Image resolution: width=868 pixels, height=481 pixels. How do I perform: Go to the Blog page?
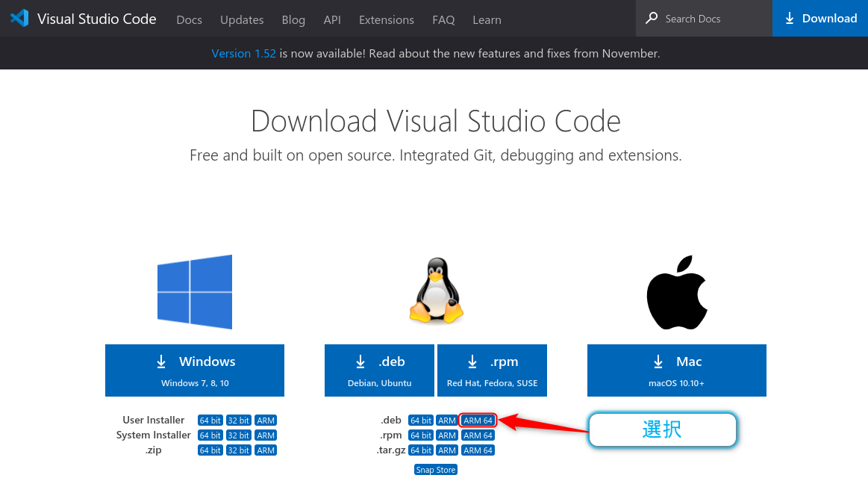pos(293,19)
